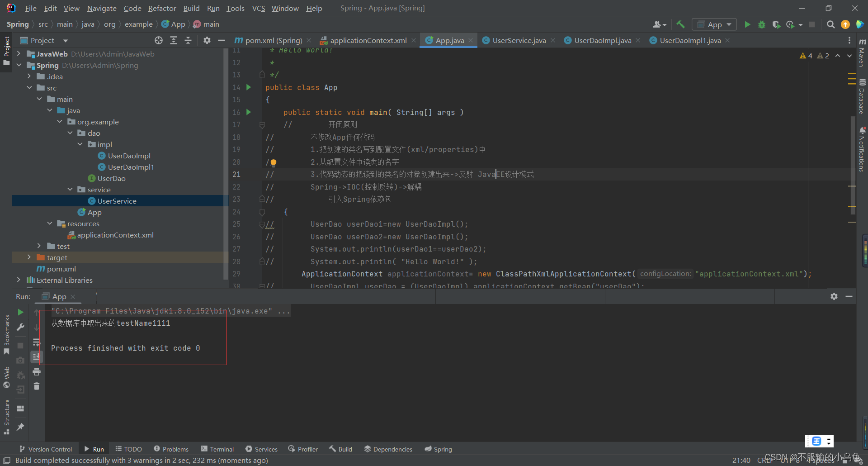Viewport: 868px width, 466px height.
Task: Open Database tool window side tab
Action: point(862,96)
